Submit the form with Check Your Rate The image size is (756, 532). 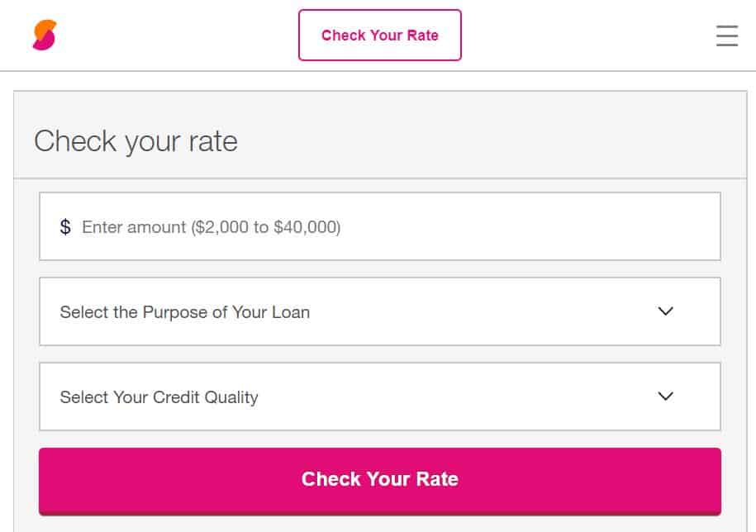pos(379,479)
